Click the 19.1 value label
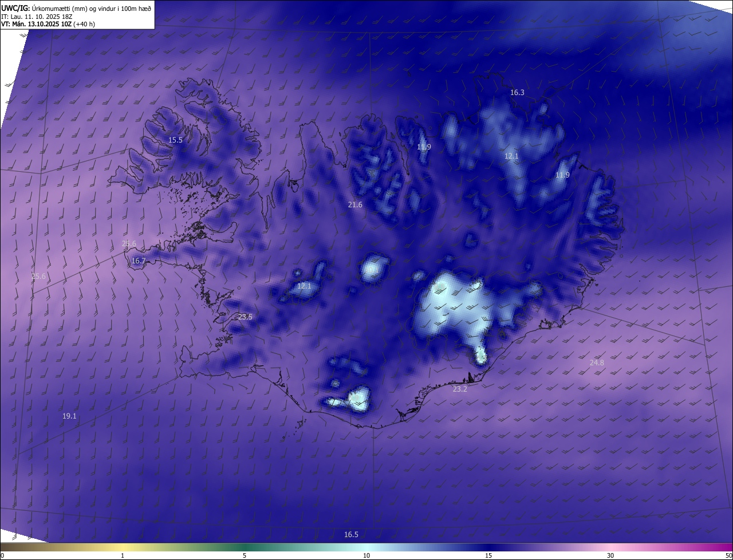This screenshot has height=560, width=733. [69, 416]
